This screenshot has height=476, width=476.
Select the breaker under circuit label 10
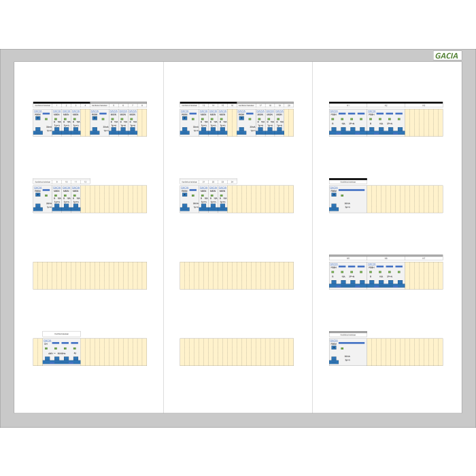(67, 199)
